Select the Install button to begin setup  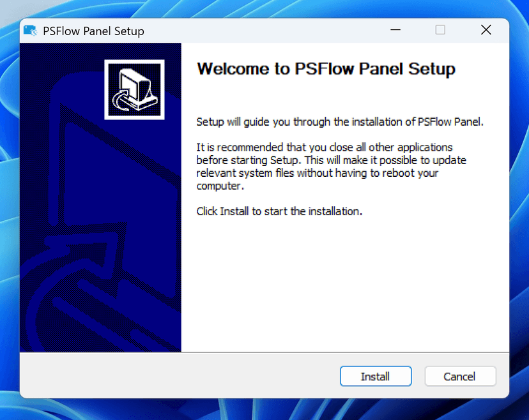pyautogui.click(x=376, y=376)
